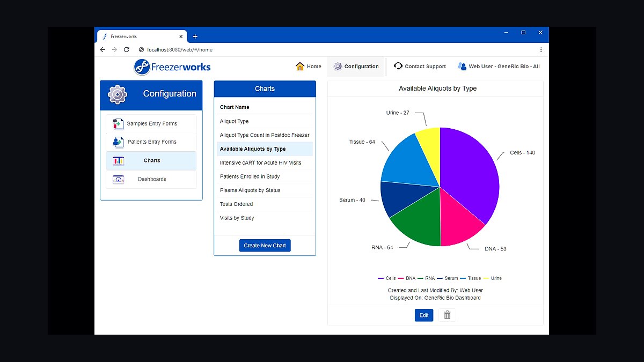The image size is (644, 362).
Task: Click the Web User people icon
Action: (462, 67)
